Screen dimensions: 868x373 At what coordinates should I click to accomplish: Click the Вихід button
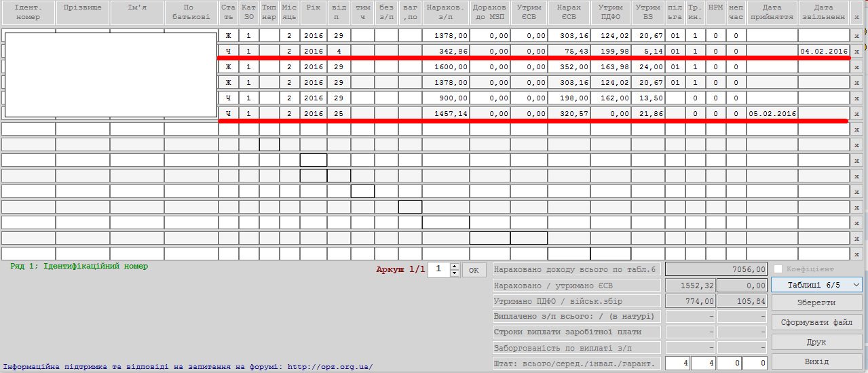pyautogui.click(x=816, y=361)
